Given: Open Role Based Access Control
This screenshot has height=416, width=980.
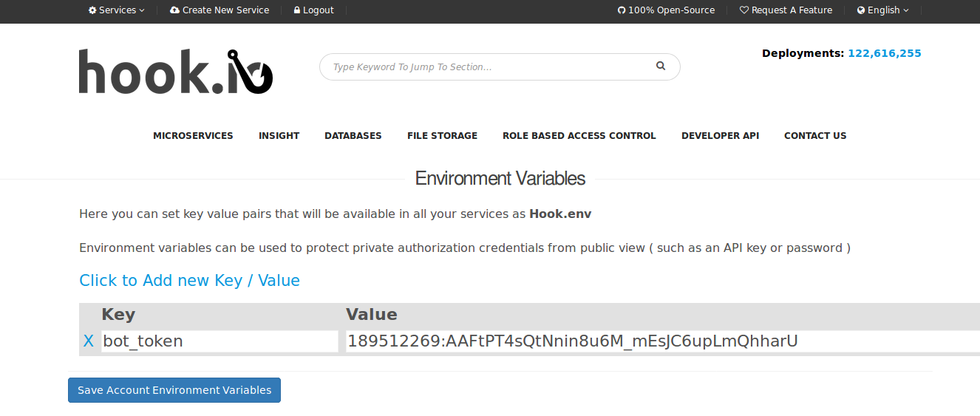Looking at the screenshot, I should pyautogui.click(x=579, y=136).
